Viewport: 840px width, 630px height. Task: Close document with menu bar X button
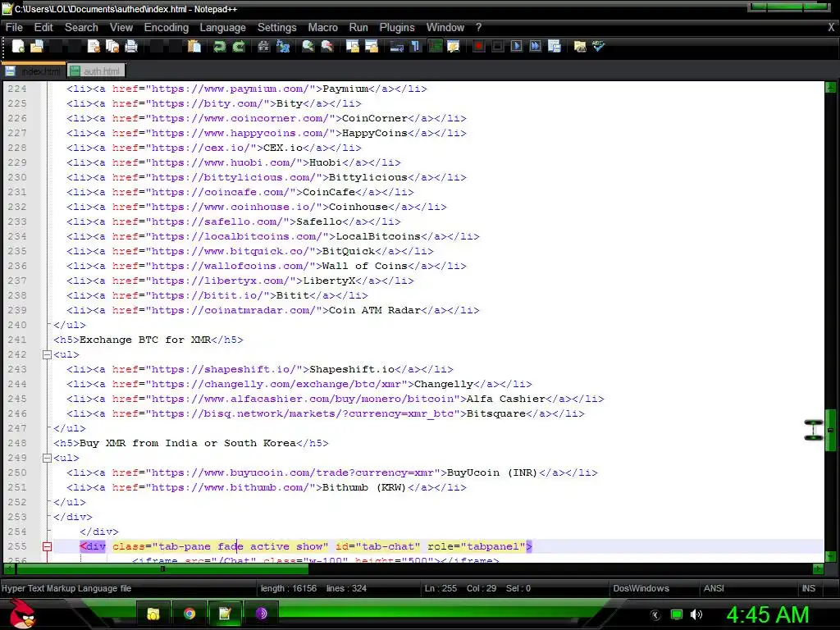coord(831,27)
